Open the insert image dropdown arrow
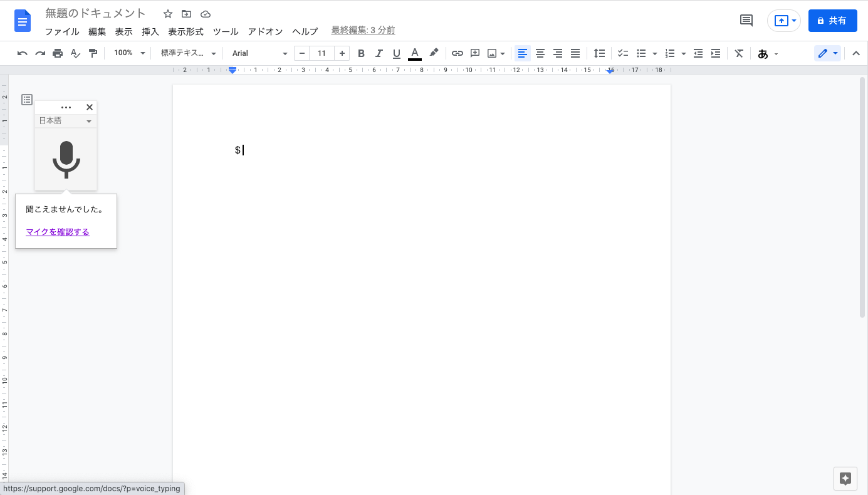 (x=503, y=53)
